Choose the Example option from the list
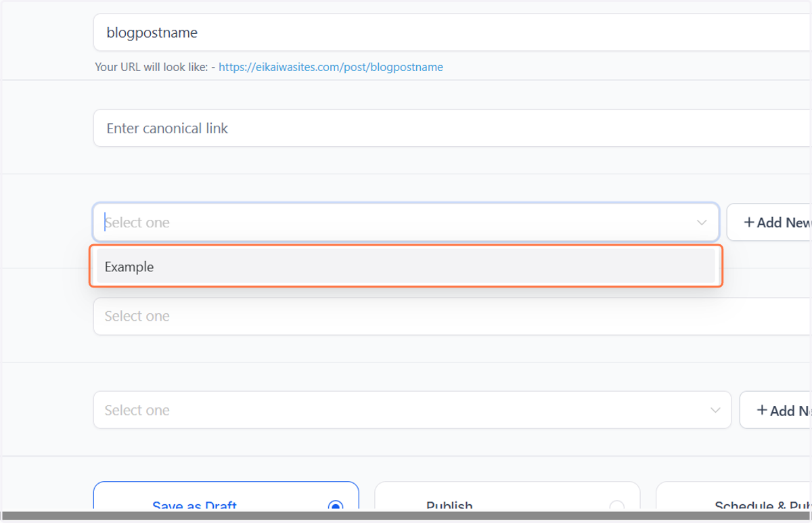The width and height of the screenshot is (812, 523). pyautogui.click(x=406, y=267)
